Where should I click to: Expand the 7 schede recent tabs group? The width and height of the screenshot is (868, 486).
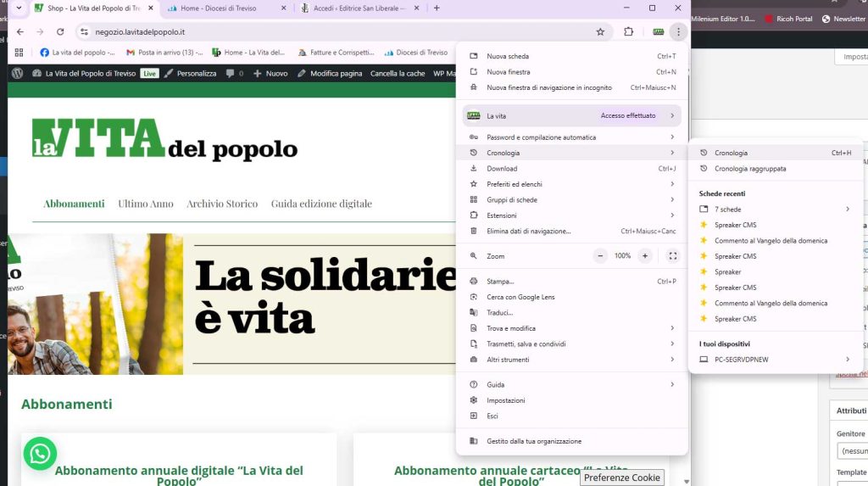click(x=848, y=209)
